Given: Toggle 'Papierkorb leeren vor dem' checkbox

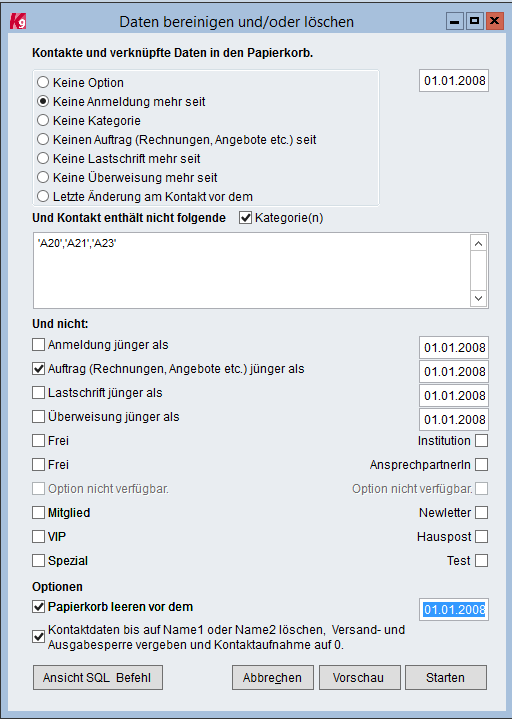Looking at the screenshot, I should point(39,607).
